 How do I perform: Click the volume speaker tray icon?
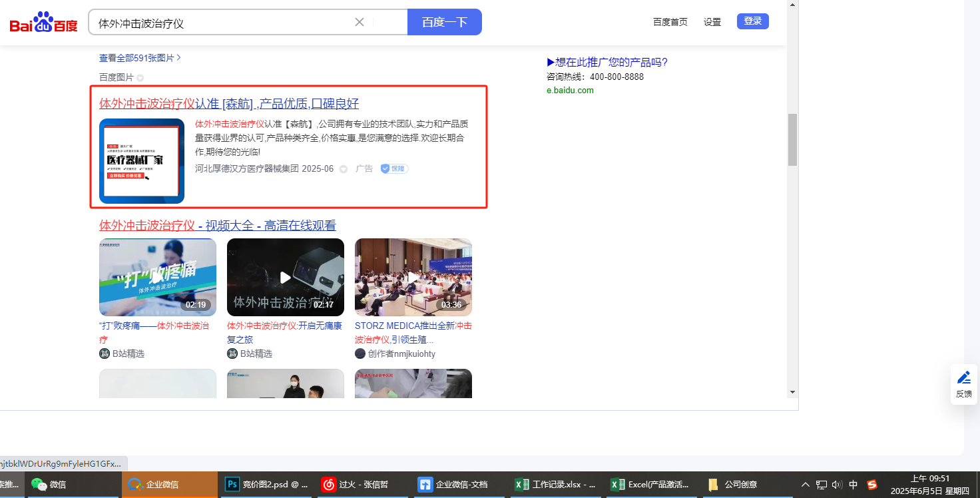pos(837,485)
